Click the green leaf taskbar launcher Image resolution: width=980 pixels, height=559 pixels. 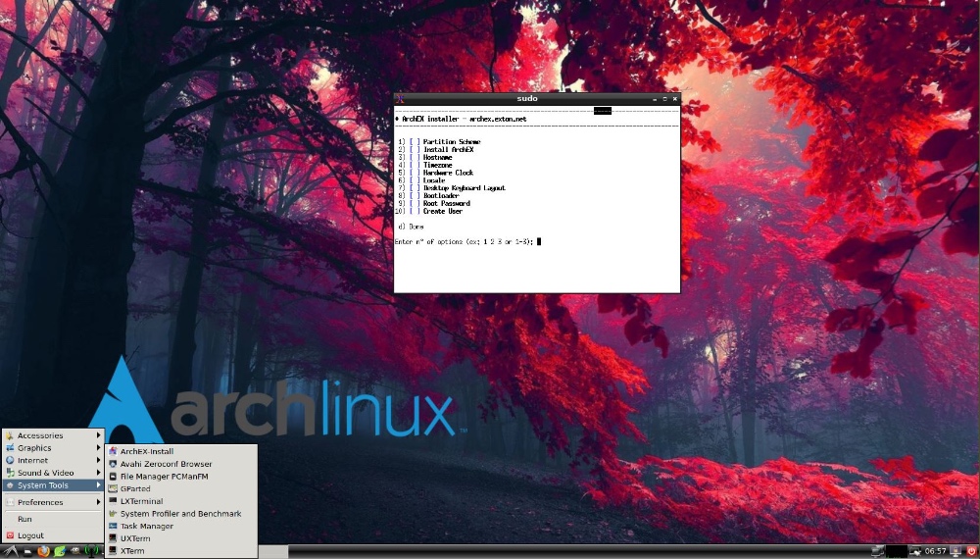pos(59,551)
